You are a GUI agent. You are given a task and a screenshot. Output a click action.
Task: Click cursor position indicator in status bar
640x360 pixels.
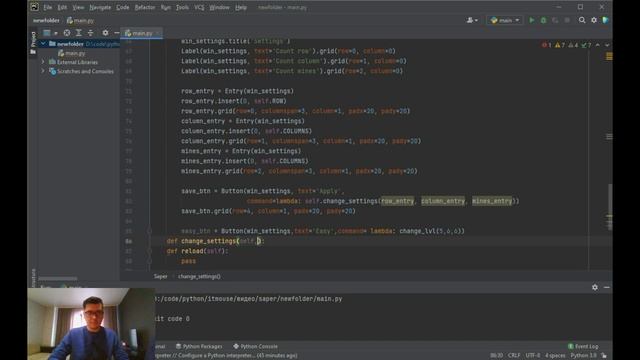(496, 356)
